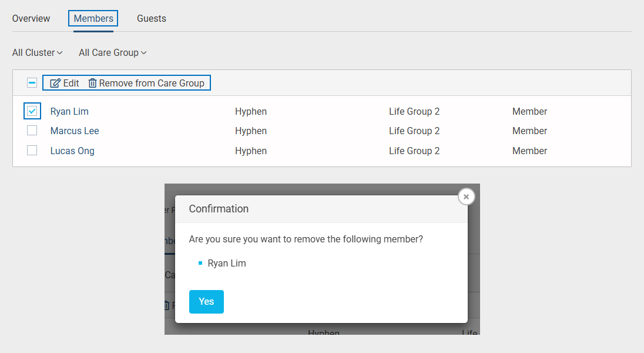The width and height of the screenshot is (644, 353).
Task: Select the Lucas Ong checkbox
Action: coord(32,151)
